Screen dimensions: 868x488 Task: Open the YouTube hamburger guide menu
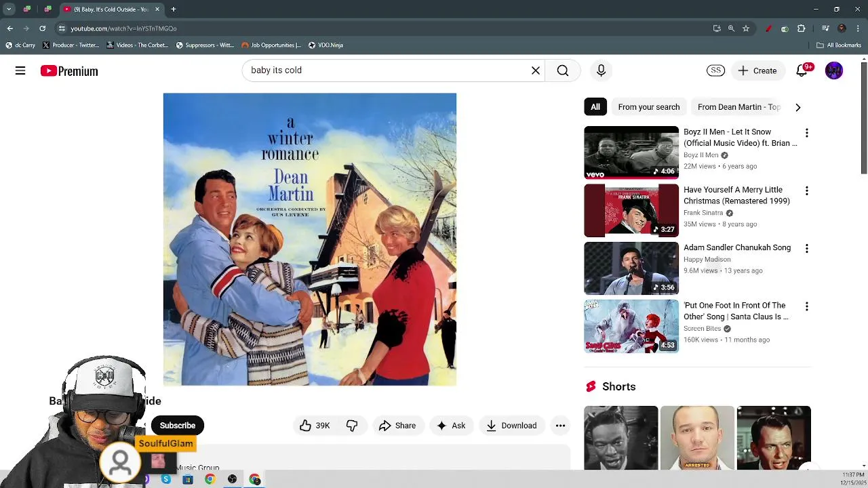pyautogui.click(x=20, y=70)
